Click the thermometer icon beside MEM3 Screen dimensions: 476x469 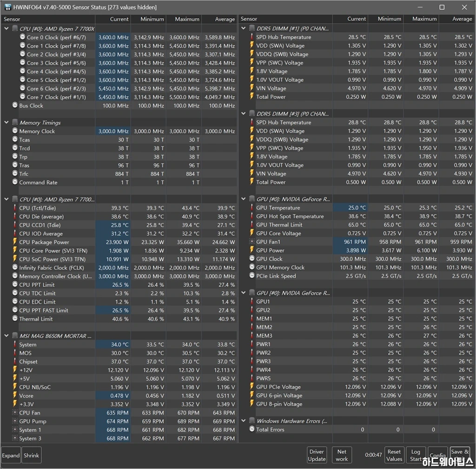pos(251,336)
